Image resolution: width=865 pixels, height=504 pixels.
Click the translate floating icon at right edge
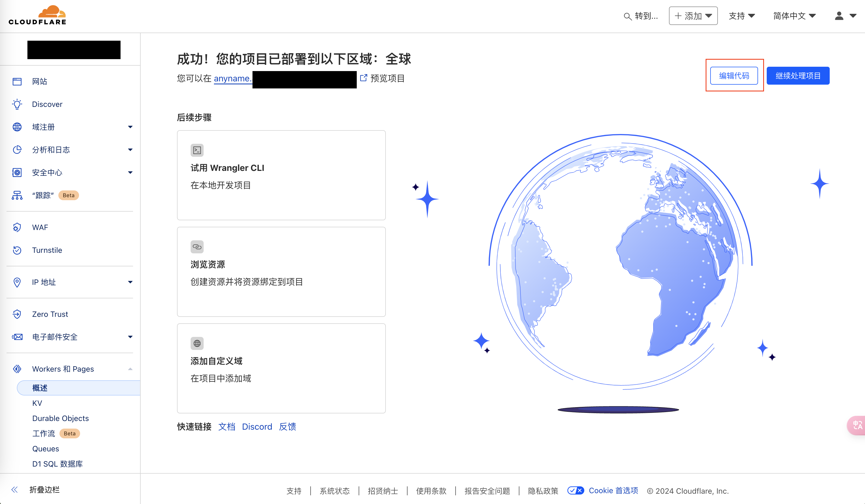point(857,426)
